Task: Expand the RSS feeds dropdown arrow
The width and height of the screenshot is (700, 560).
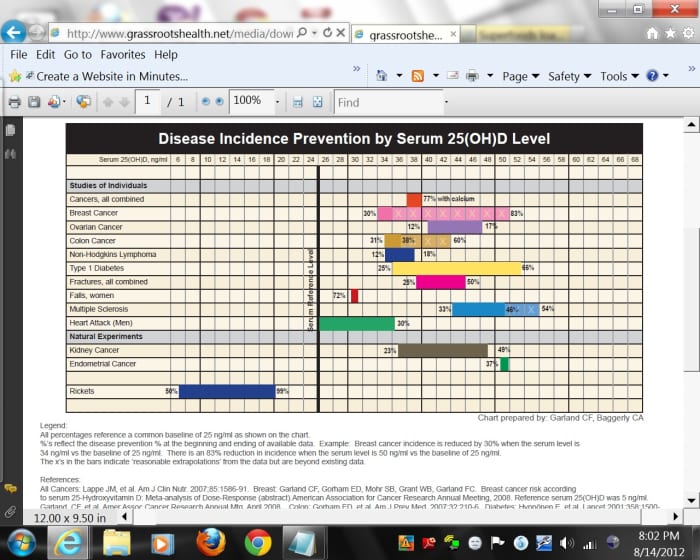Action: (436, 76)
